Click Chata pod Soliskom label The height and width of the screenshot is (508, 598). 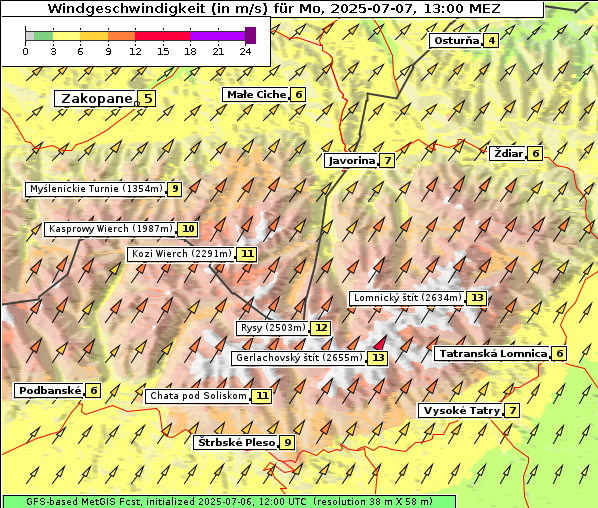[x=198, y=396]
